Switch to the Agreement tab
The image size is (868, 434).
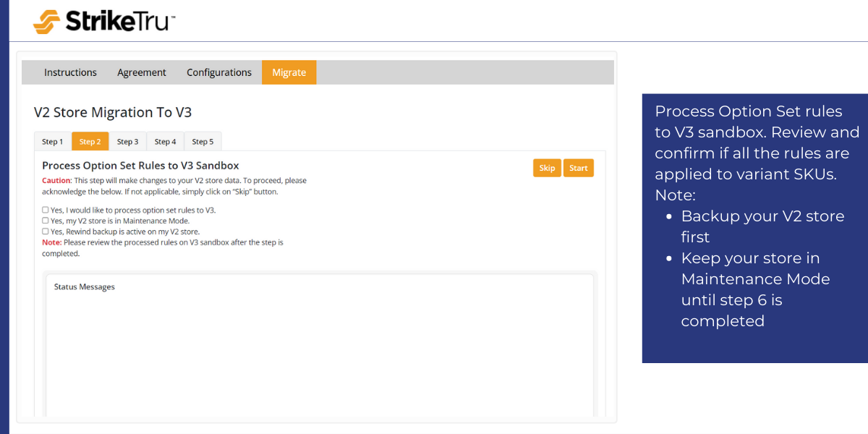(x=142, y=72)
